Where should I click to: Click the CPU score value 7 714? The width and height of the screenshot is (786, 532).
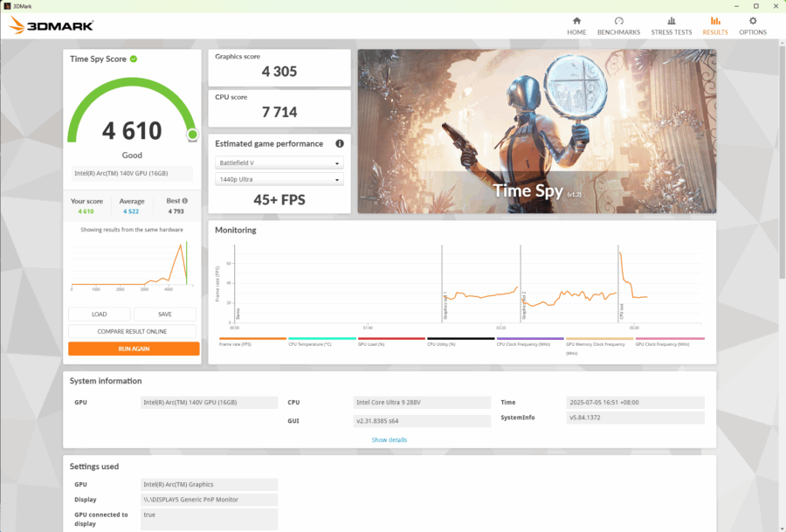(279, 113)
